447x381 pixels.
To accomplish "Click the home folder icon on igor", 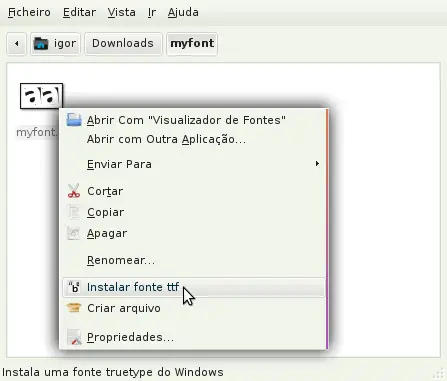I will pos(41,43).
